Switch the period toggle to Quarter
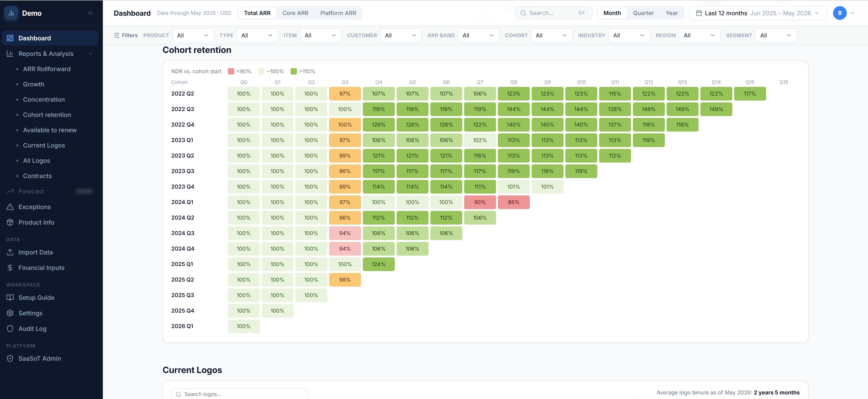The height and width of the screenshot is (399, 868). (x=643, y=13)
